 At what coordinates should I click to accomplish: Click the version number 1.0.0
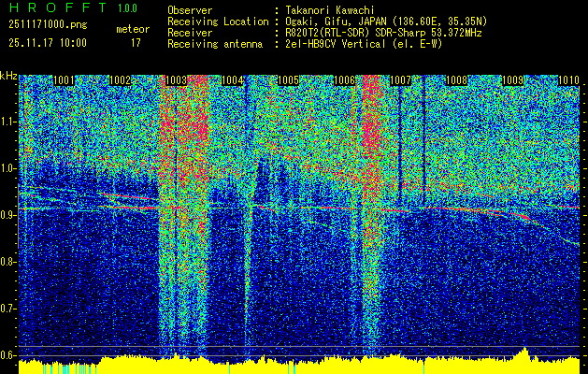[x=127, y=8]
